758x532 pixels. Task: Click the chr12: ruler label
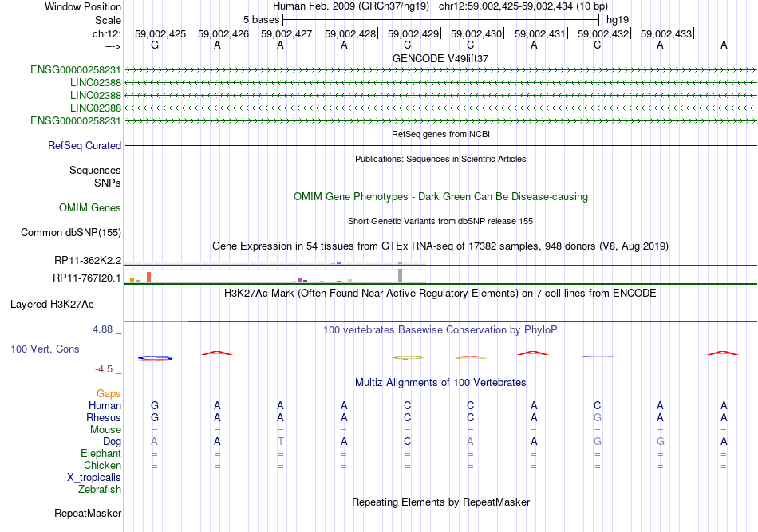107,33
